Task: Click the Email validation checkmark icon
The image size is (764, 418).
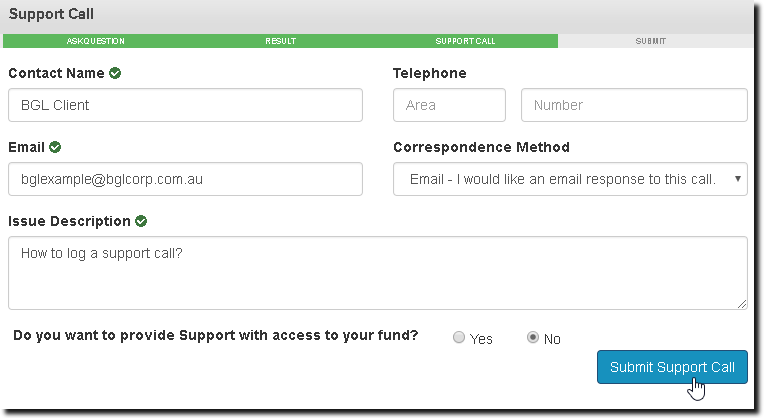Action: point(55,147)
